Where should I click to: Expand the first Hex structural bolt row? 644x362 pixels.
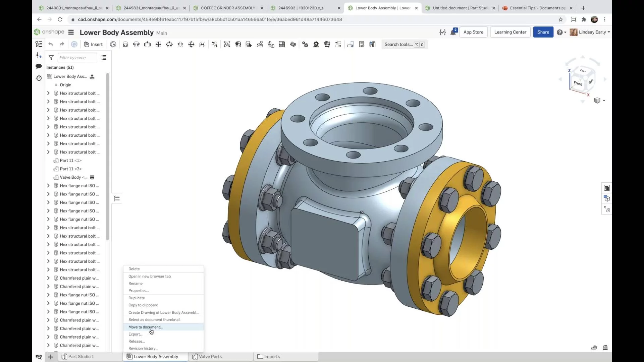(48, 93)
